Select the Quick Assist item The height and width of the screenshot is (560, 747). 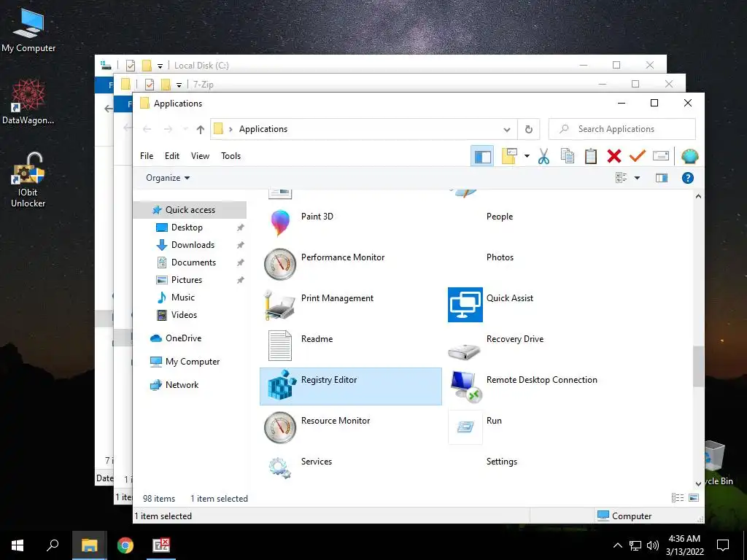[x=536, y=304]
